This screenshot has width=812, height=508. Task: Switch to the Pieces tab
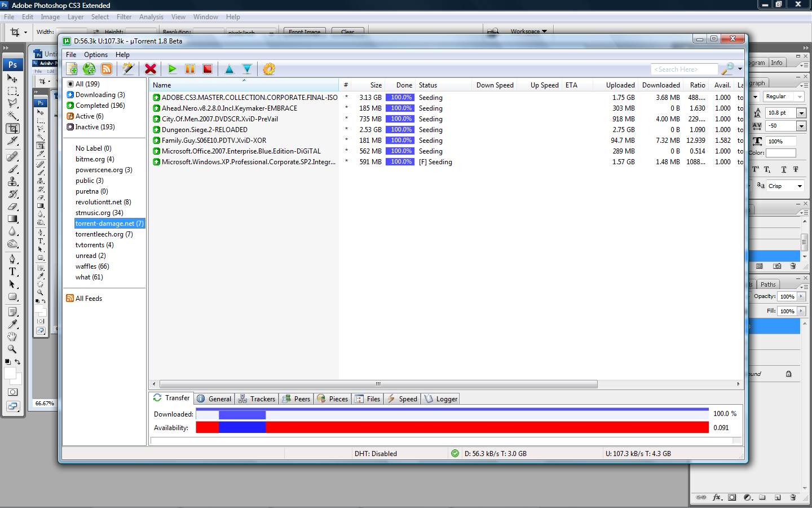[333, 398]
